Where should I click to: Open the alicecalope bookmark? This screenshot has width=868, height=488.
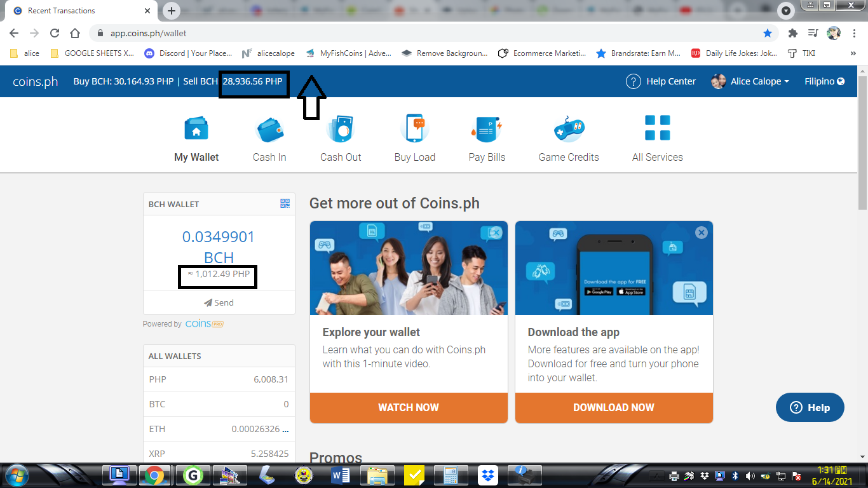pos(268,53)
